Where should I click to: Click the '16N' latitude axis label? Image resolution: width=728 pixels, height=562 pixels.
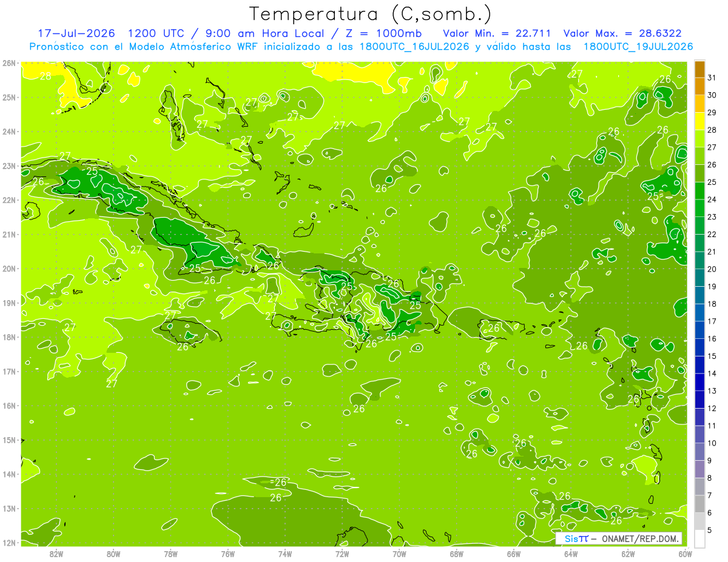pos(9,406)
